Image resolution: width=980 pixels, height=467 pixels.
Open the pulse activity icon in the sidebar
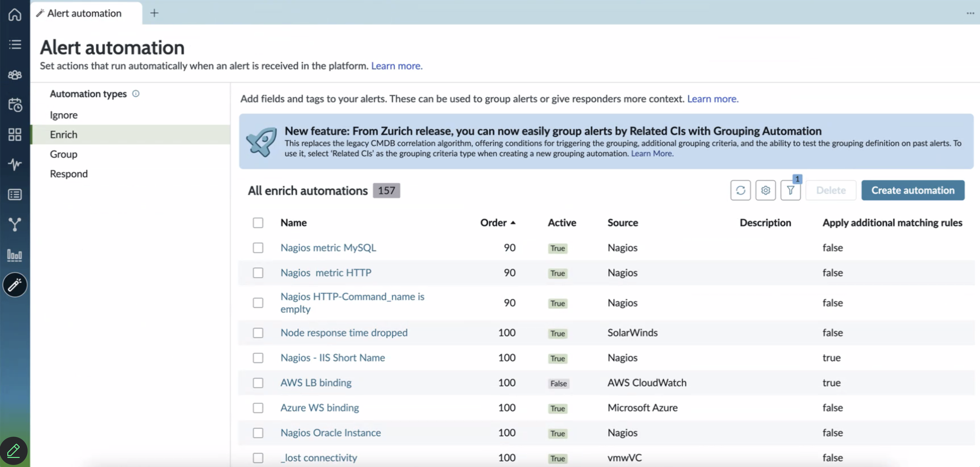(15, 164)
